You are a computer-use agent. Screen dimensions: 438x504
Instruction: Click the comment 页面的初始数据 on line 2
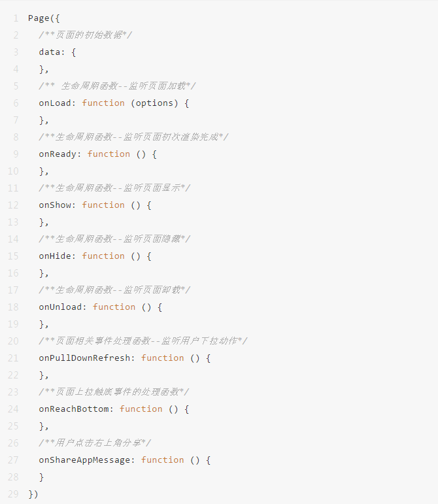(x=85, y=35)
